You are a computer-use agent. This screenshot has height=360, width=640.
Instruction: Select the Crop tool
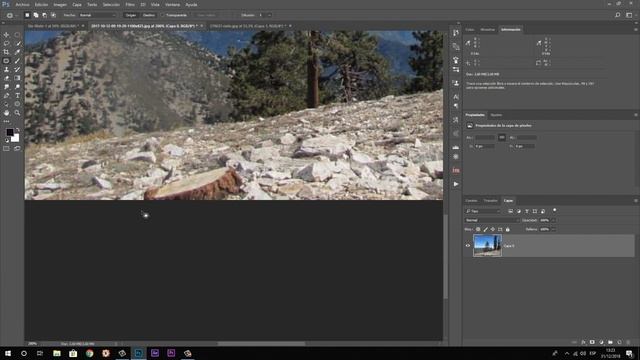[x=6, y=52]
